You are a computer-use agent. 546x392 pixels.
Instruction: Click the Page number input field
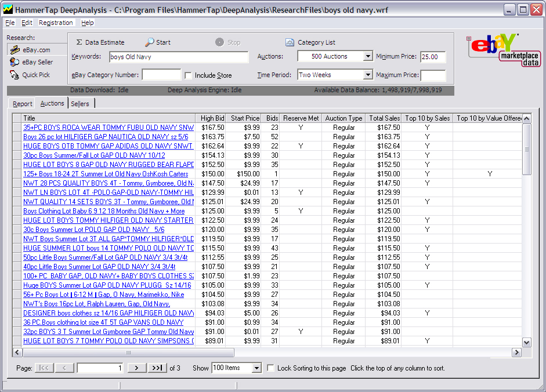100,368
